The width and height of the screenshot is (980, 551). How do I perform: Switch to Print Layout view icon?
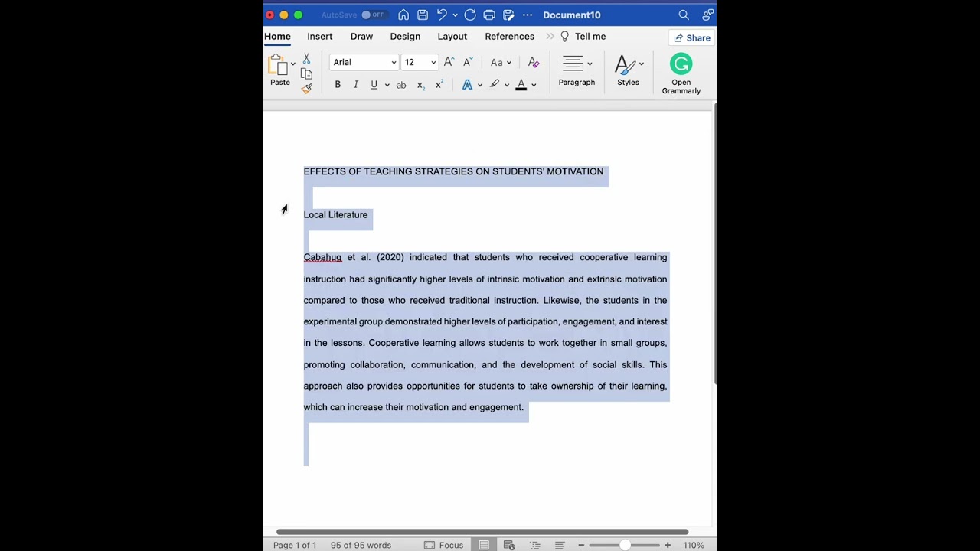coord(484,545)
